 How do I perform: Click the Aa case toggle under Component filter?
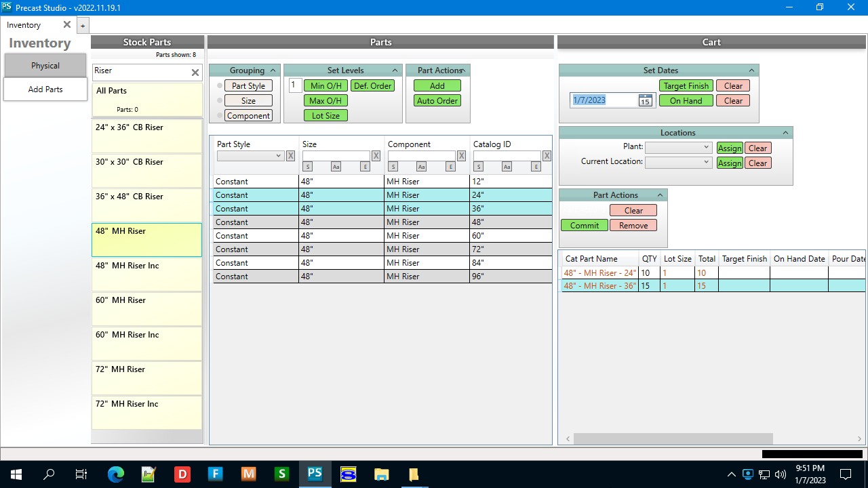[x=421, y=167]
